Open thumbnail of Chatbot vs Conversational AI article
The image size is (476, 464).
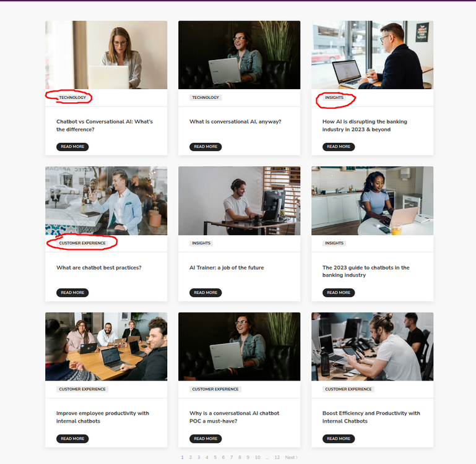pyautogui.click(x=106, y=55)
